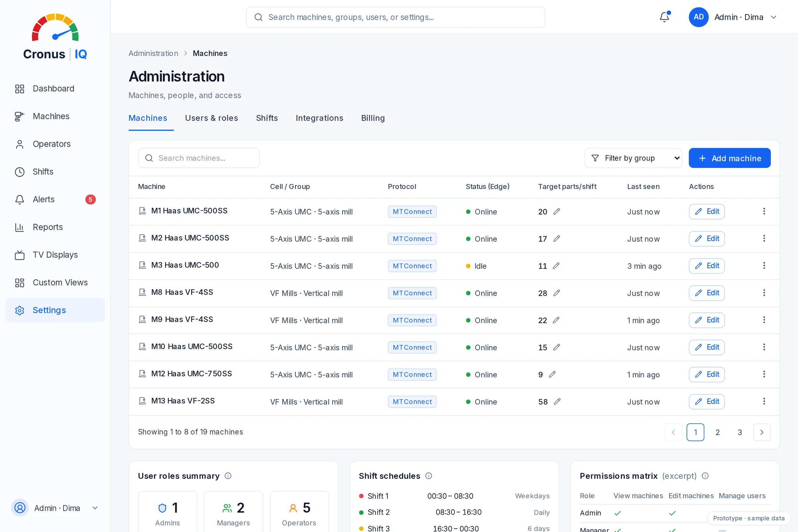
Task: Go to Machines in sidebar
Action: coord(55,116)
